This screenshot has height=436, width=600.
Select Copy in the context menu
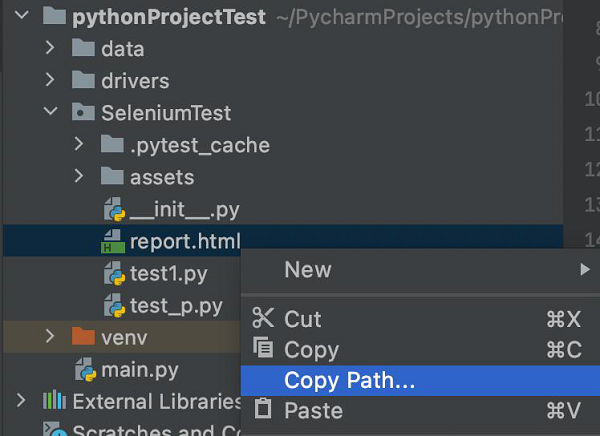tap(311, 350)
